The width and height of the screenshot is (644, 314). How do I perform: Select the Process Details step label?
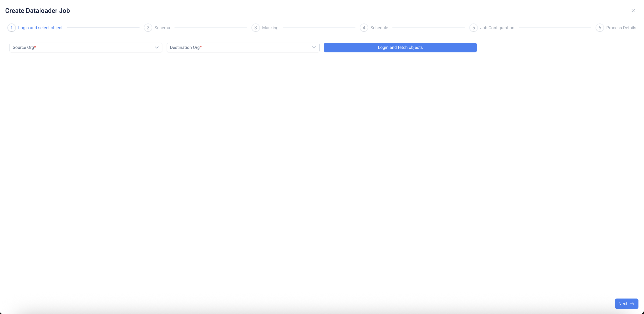point(621,28)
